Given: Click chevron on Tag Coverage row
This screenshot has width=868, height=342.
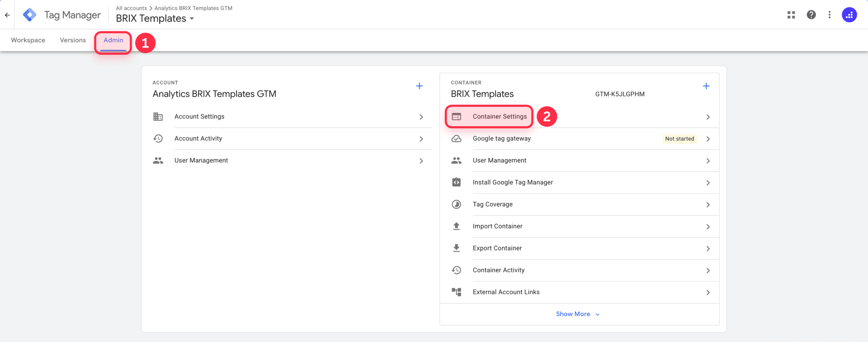Looking at the screenshot, I should point(708,205).
